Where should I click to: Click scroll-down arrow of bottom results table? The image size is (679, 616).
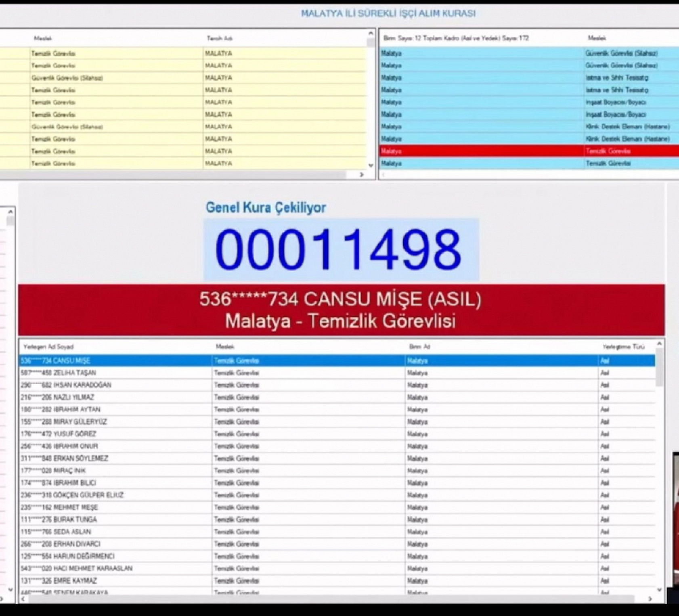tap(659, 590)
